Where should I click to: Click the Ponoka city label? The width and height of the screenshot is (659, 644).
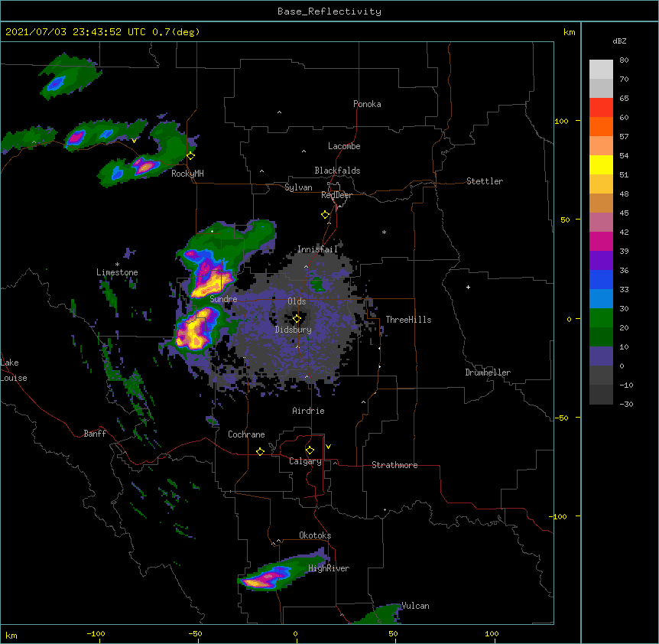367,104
